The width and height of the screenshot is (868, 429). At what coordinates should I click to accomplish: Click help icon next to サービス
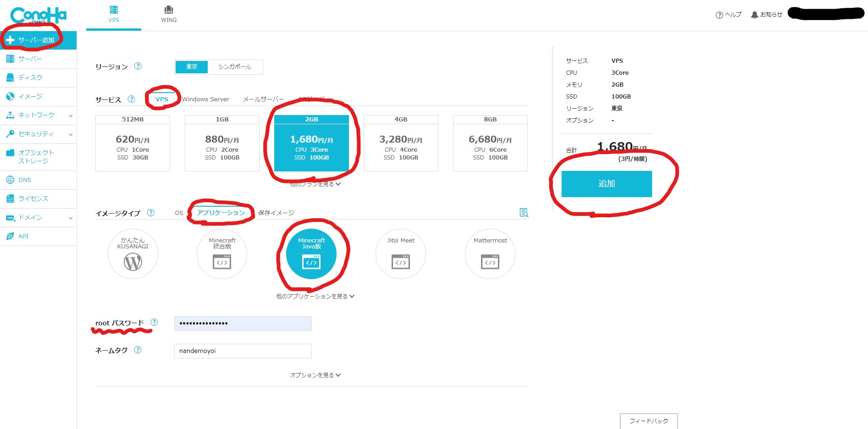131,99
